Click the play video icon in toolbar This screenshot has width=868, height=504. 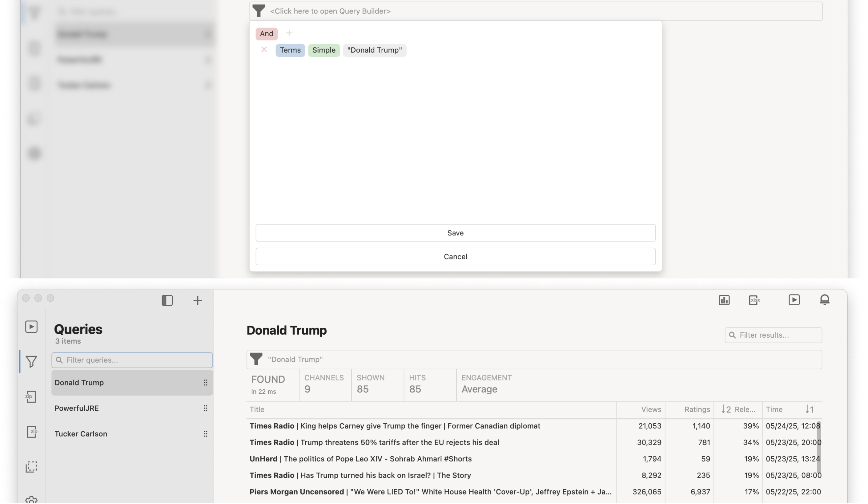[x=794, y=300]
